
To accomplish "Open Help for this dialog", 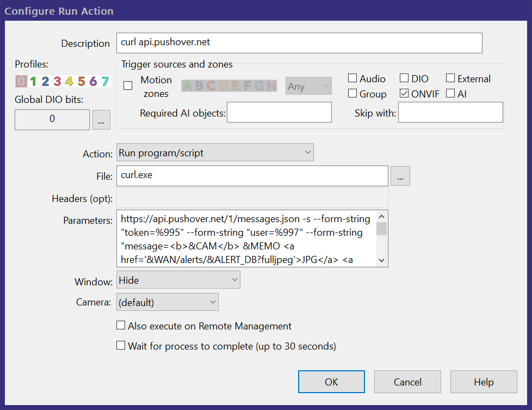I will (483, 382).
